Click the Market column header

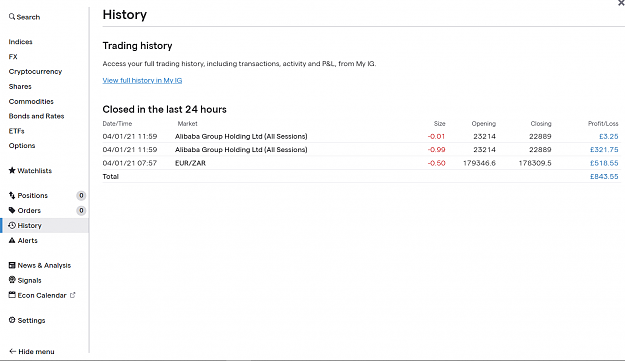187,124
